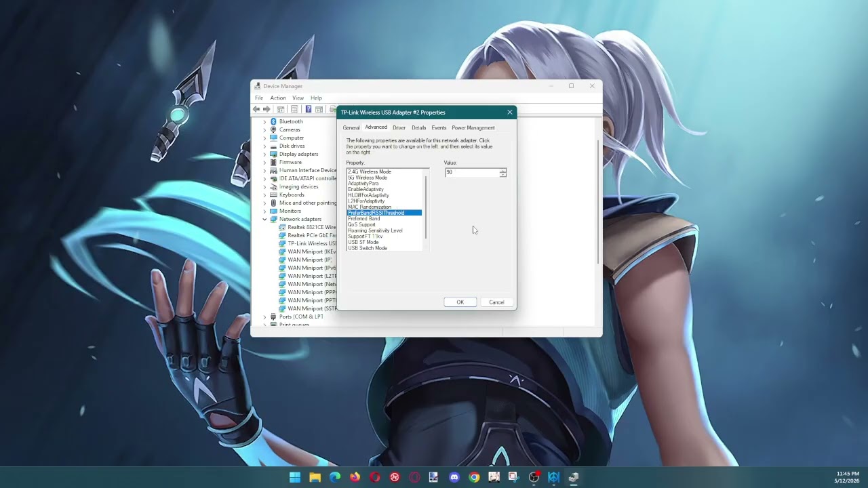Expand the Computer category
This screenshot has height=488, width=868.
coord(265,138)
